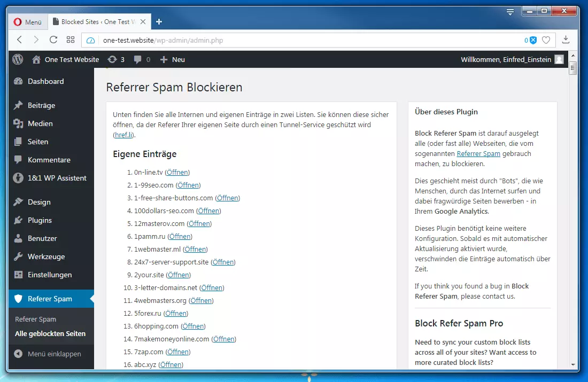Click the Opera Turbo icon in address bar
The image size is (588, 382).
90,40
